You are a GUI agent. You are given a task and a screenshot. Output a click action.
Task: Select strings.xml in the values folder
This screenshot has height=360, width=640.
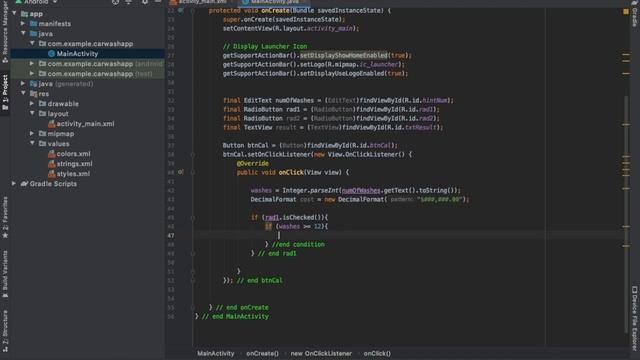(x=74, y=164)
